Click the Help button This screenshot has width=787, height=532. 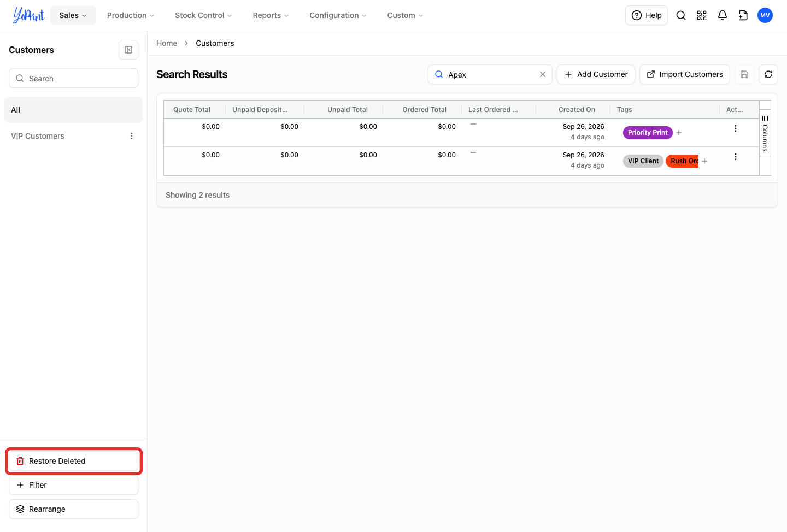point(647,15)
